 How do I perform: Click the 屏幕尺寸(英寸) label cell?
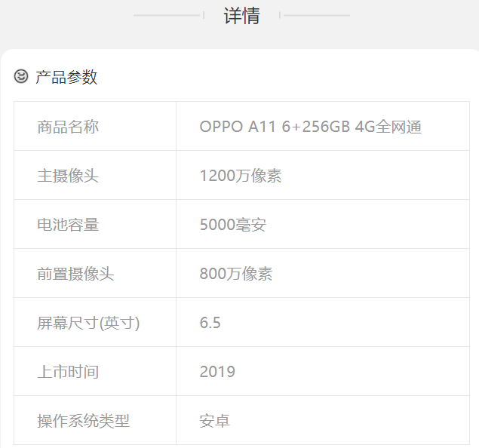pyautogui.click(x=88, y=323)
